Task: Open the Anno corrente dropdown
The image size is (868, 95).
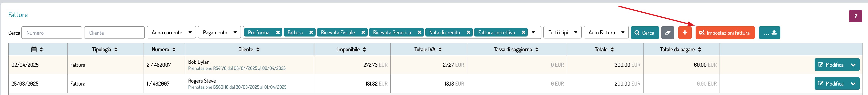Action: pyautogui.click(x=171, y=33)
